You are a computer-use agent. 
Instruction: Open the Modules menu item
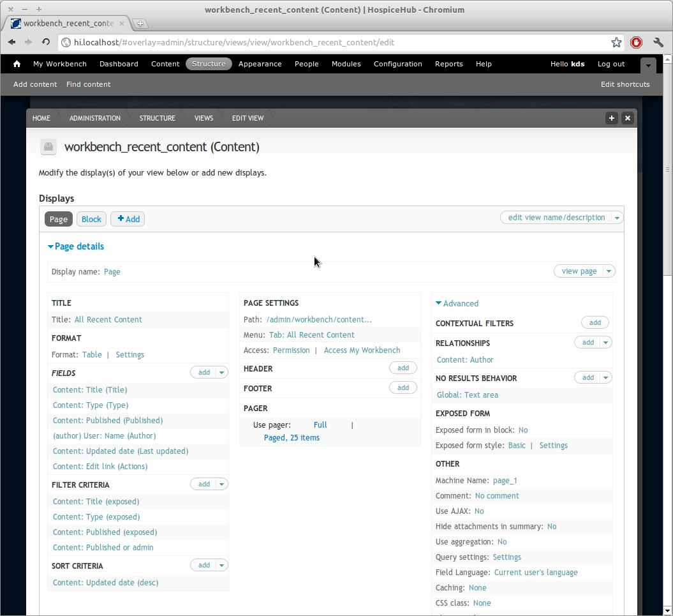click(x=346, y=64)
